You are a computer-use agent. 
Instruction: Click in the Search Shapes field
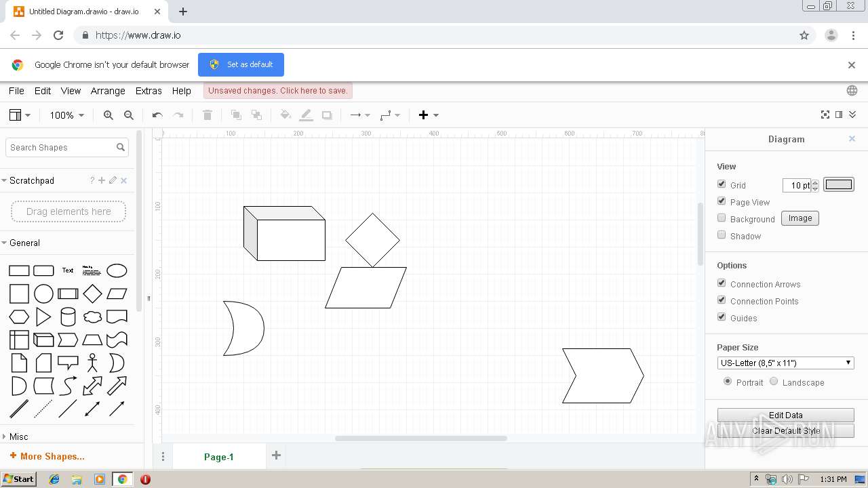66,147
